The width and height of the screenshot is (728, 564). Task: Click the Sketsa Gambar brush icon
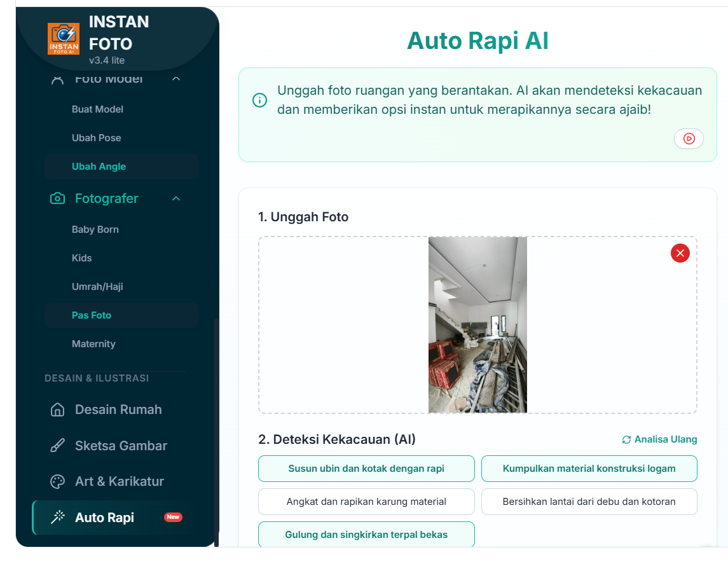pyautogui.click(x=57, y=446)
